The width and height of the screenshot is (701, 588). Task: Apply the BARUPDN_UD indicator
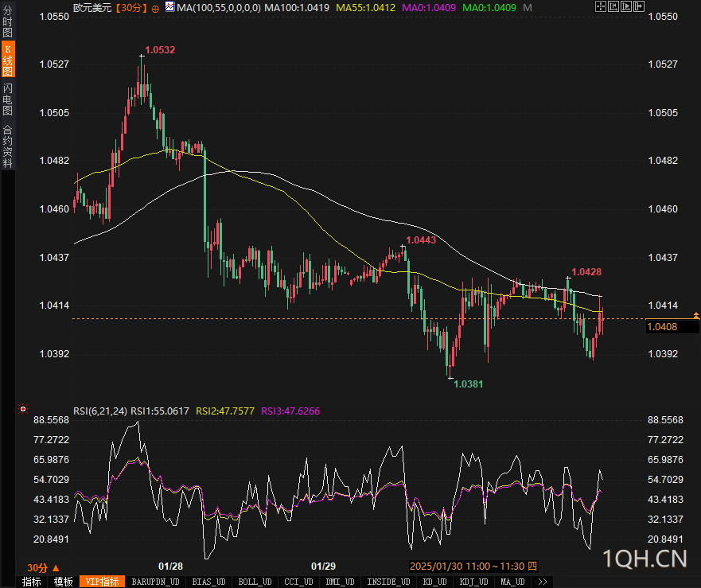point(155,582)
